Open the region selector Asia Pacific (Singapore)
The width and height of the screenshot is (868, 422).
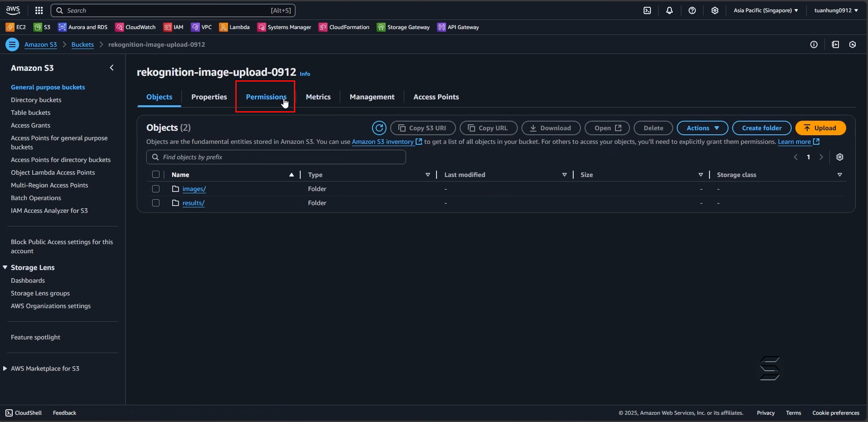click(766, 10)
